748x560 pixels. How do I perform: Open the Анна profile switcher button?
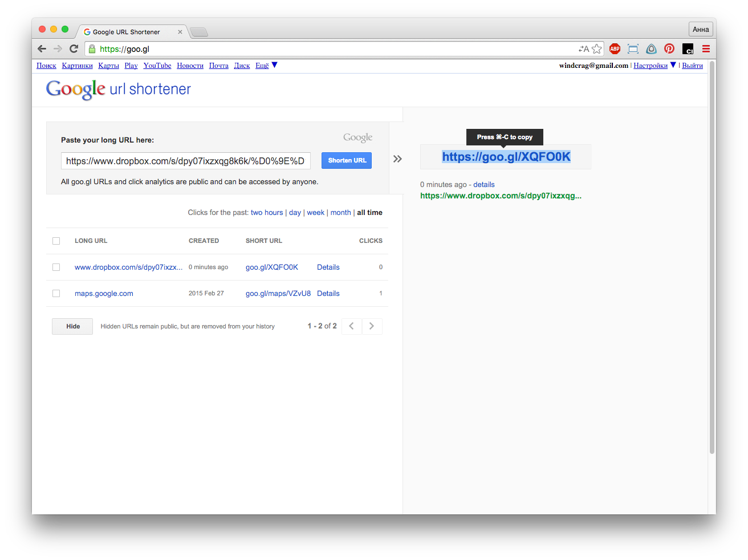tap(700, 30)
